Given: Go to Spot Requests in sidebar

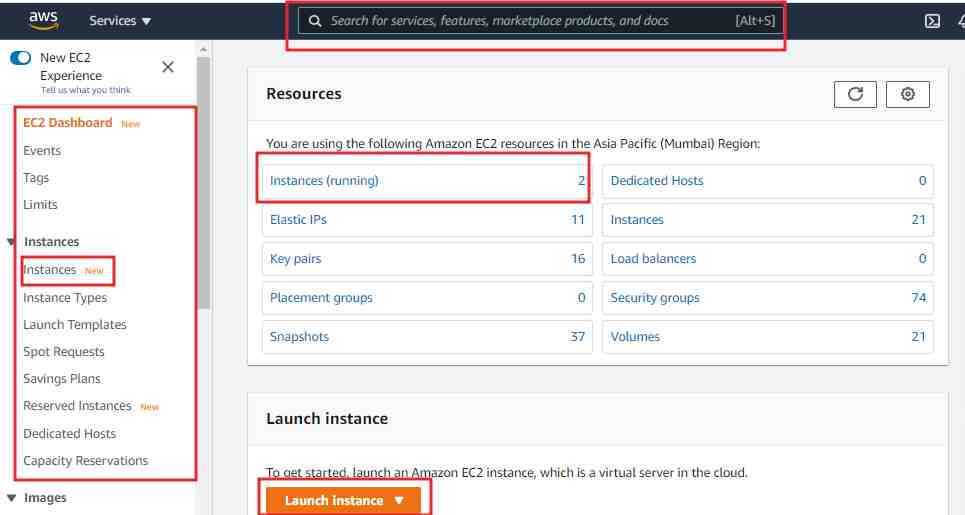Looking at the screenshot, I should [64, 352].
